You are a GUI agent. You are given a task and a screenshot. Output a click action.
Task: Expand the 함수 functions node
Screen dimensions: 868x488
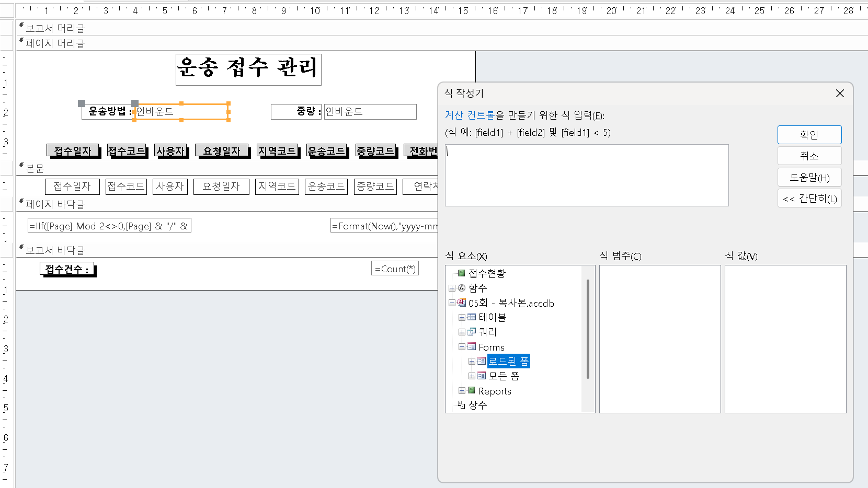click(x=452, y=288)
